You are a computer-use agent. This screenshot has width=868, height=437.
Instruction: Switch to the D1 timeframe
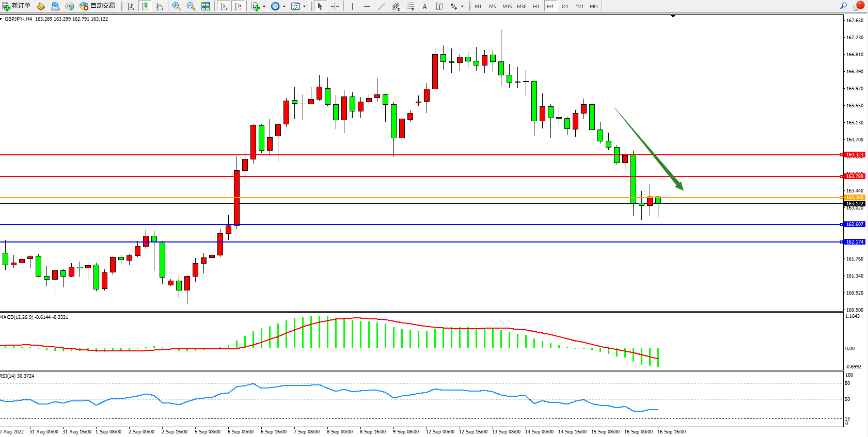coord(565,6)
